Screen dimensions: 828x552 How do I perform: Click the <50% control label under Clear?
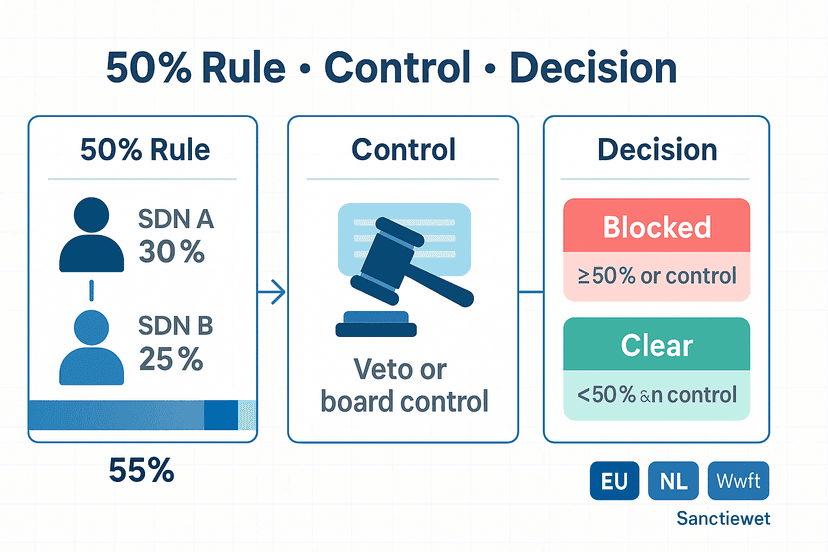(x=656, y=395)
